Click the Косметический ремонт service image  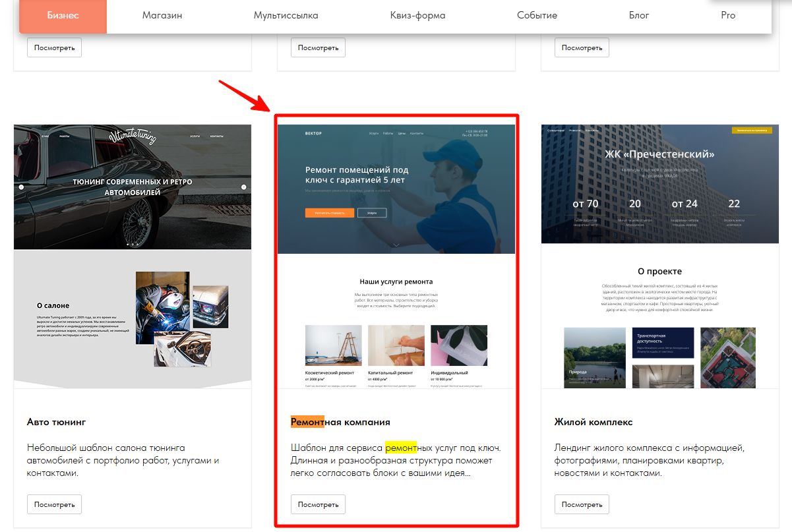click(333, 345)
